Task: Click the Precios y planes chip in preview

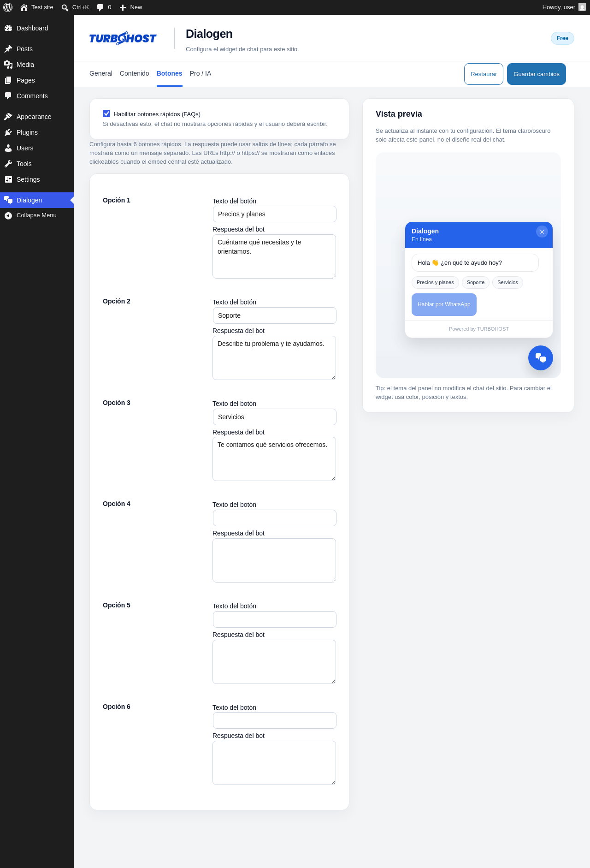Action: 435,282
